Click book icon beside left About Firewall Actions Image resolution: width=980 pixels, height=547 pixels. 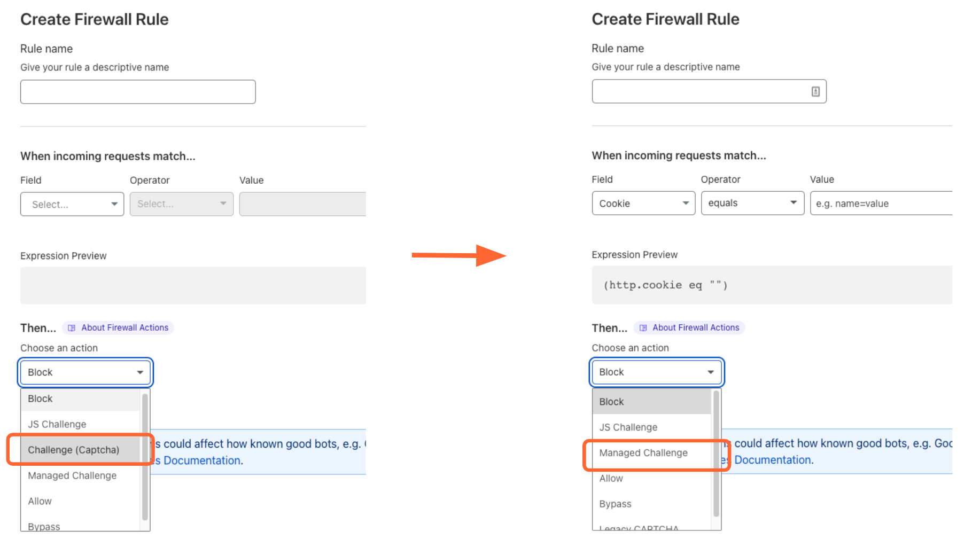[72, 328]
